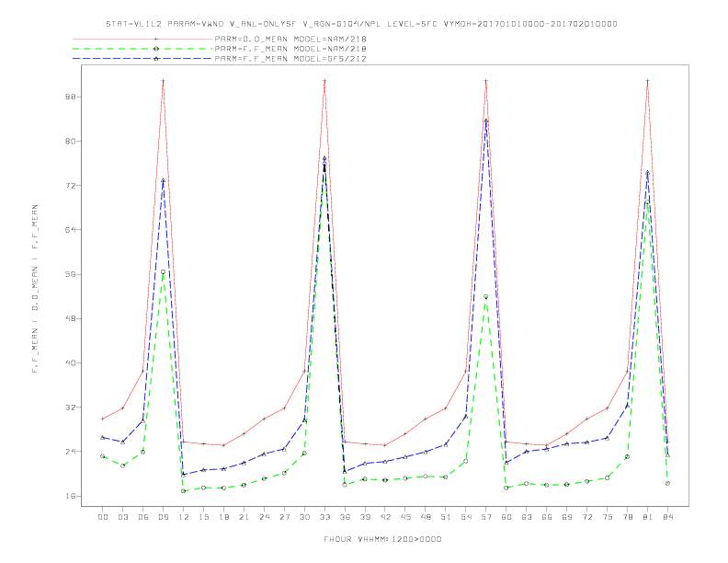
Task: Click x-axis tick label 03
Action: [122, 517]
